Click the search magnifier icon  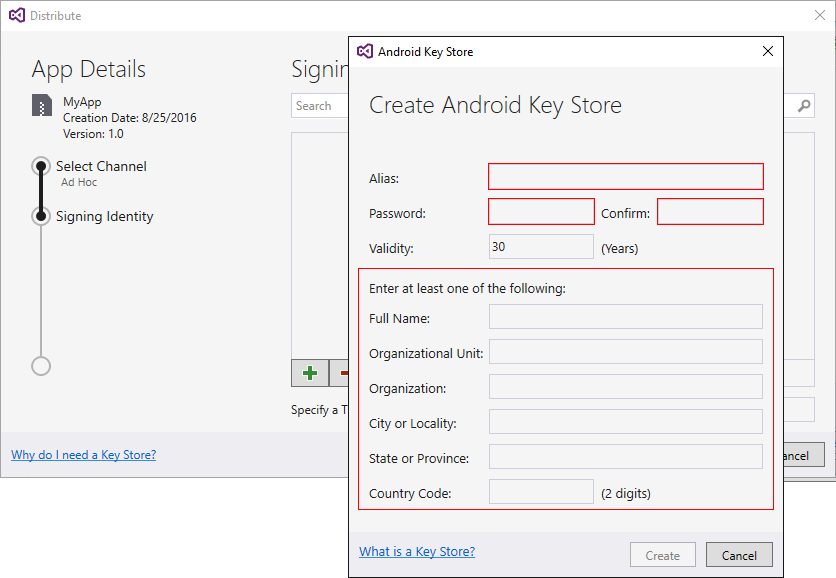tap(804, 105)
